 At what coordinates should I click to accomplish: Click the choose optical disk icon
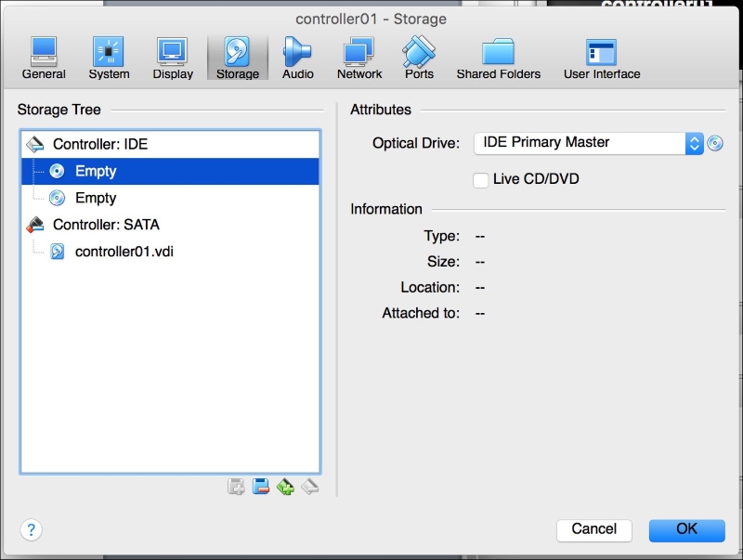[715, 143]
